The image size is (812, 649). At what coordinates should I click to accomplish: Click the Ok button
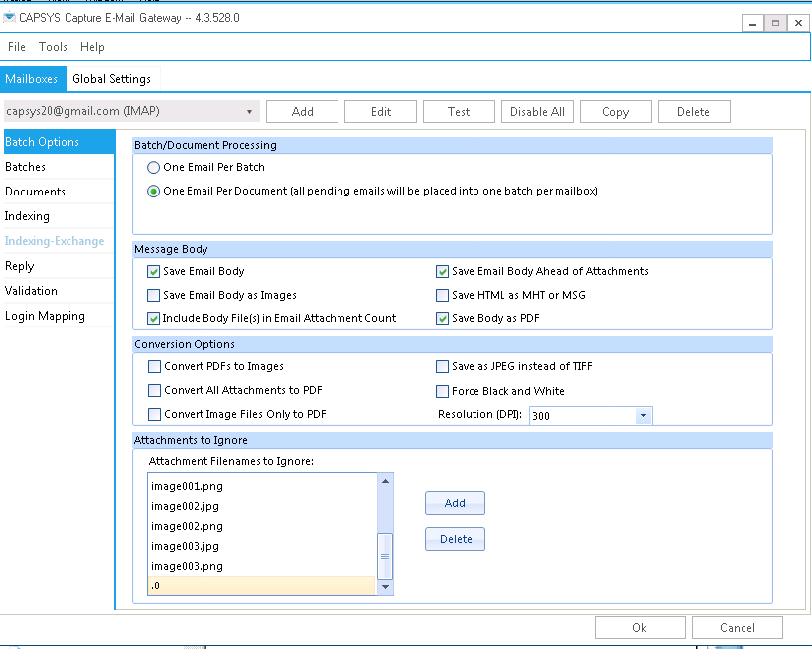click(x=639, y=628)
